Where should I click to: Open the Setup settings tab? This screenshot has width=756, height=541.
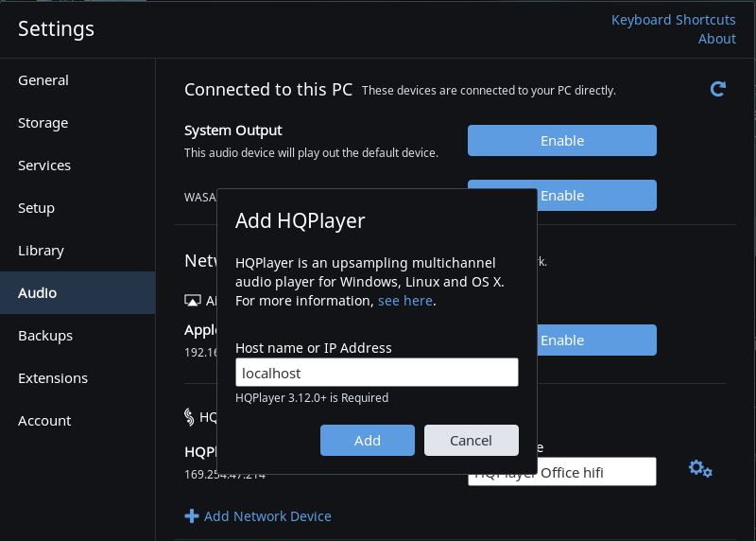point(77,207)
